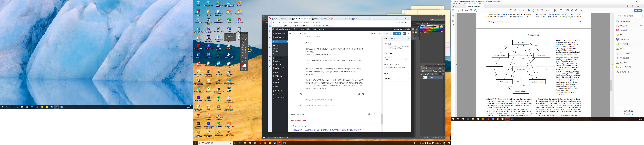
Task: Click the blue Share button in Acrobat
Action: click(638, 10)
